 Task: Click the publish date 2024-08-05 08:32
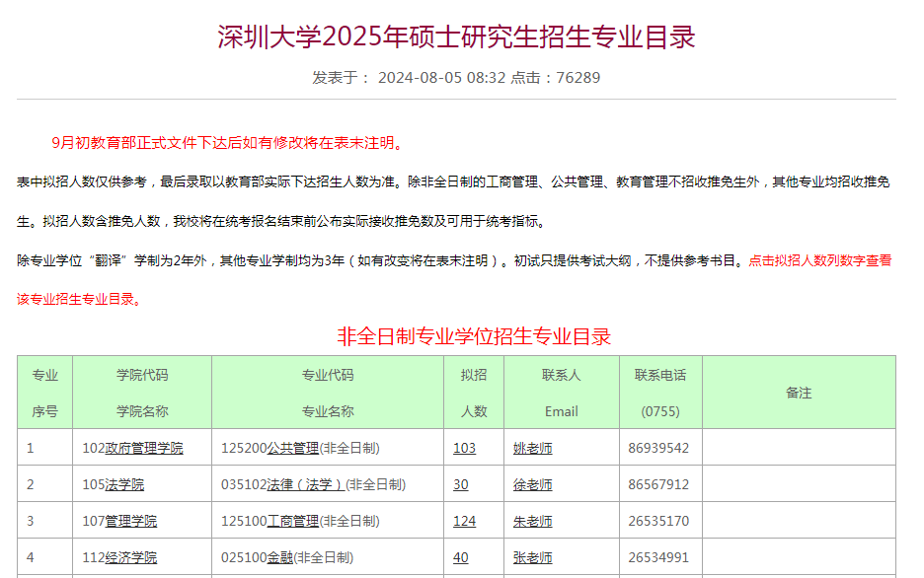click(442, 78)
